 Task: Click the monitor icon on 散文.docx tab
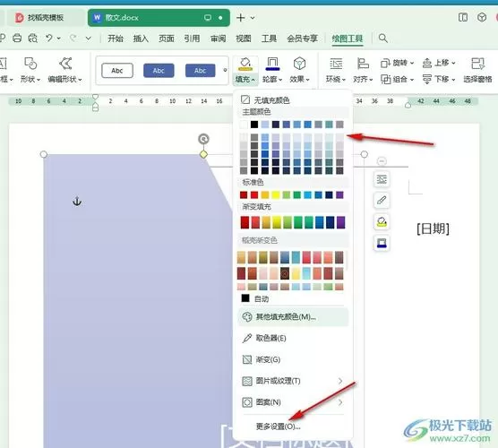[208, 18]
